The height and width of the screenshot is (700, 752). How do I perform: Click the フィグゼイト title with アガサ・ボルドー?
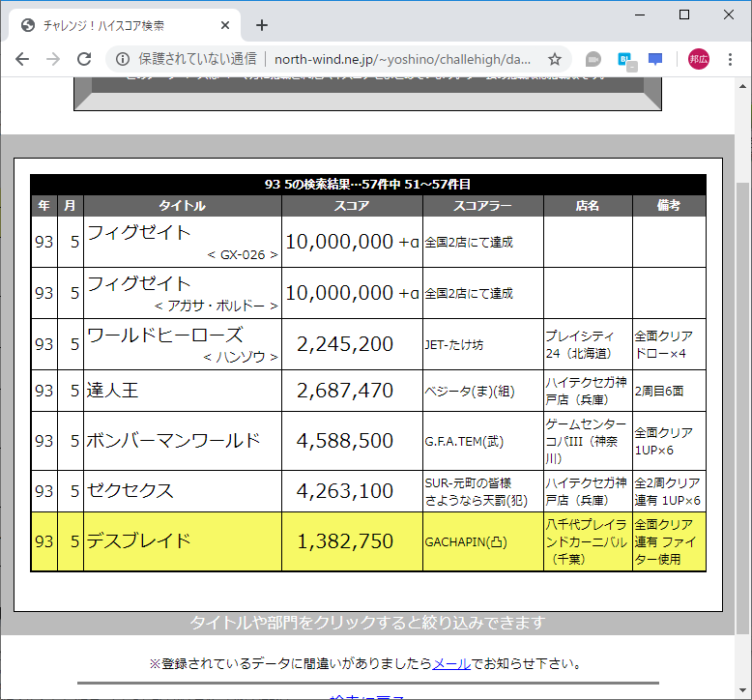click(x=139, y=283)
